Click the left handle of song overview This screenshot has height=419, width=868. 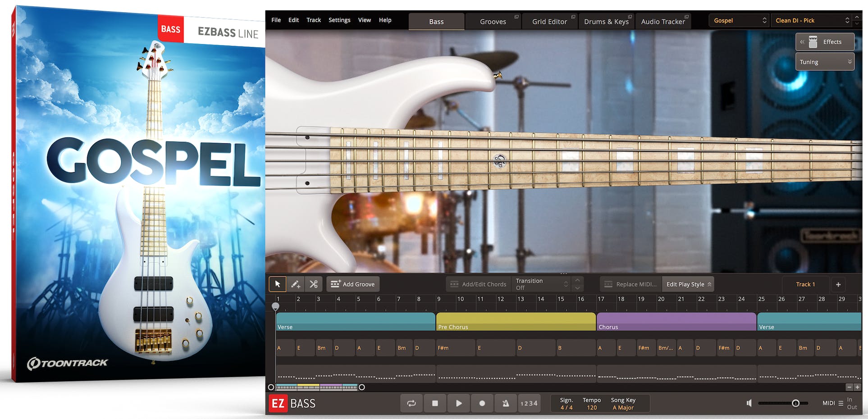coord(271,387)
